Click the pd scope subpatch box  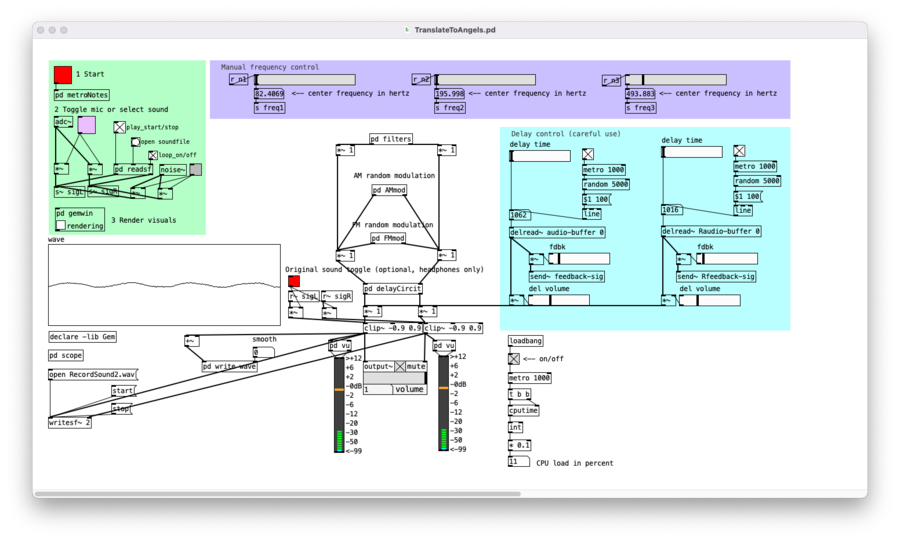[66, 355]
